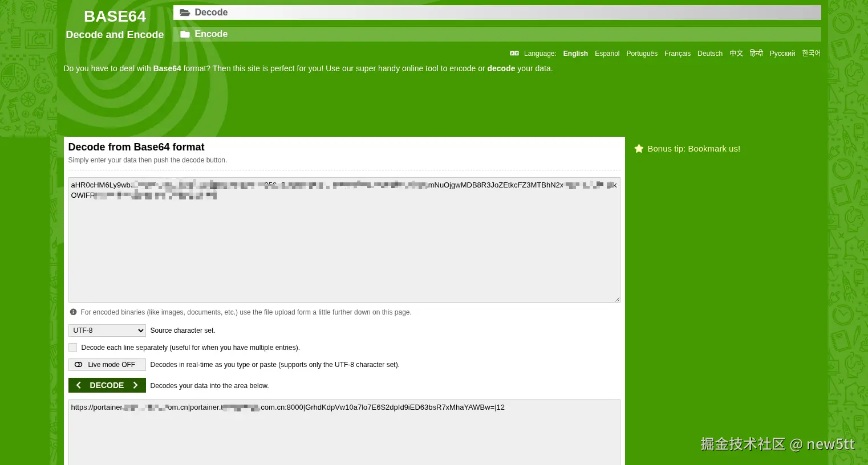Click the BASE64 site title

click(115, 17)
